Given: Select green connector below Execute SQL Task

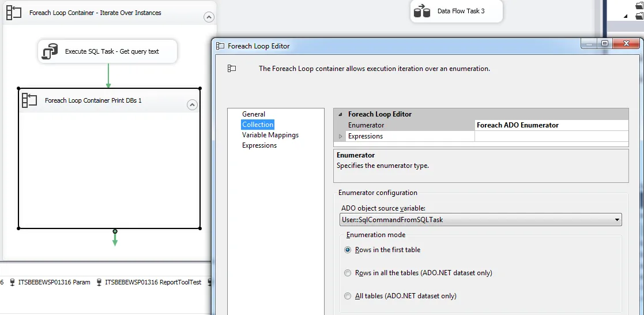Looking at the screenshot, I should (108, 75).
